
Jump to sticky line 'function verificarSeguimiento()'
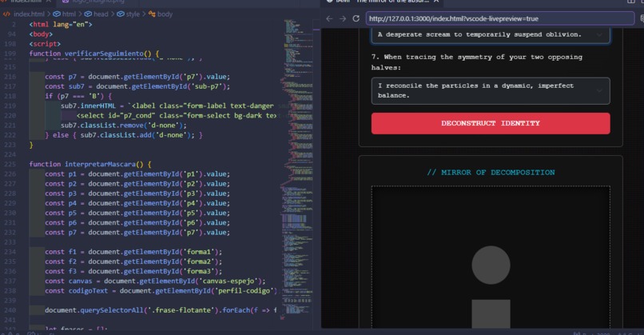pyautogui.click(x=94, y=54)
